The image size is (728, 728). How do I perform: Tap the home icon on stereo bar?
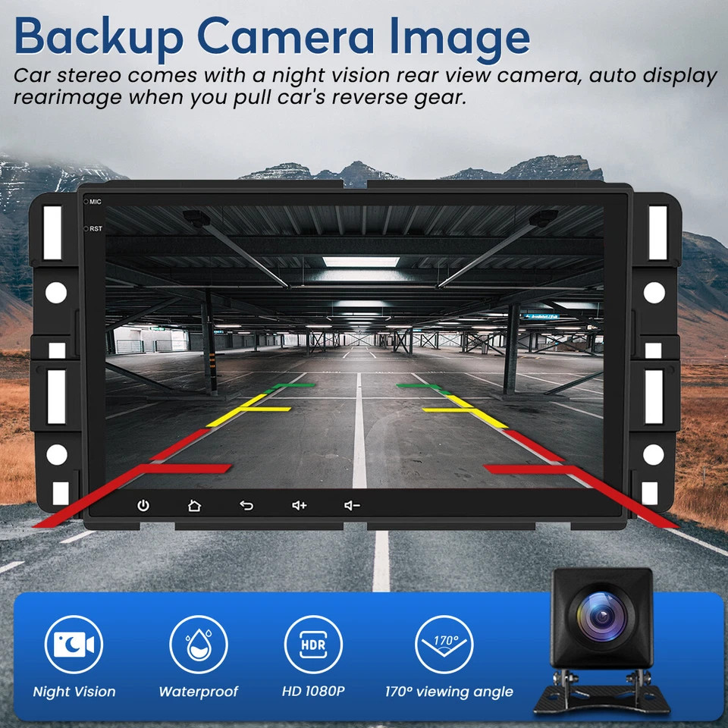tap(195, 505)
